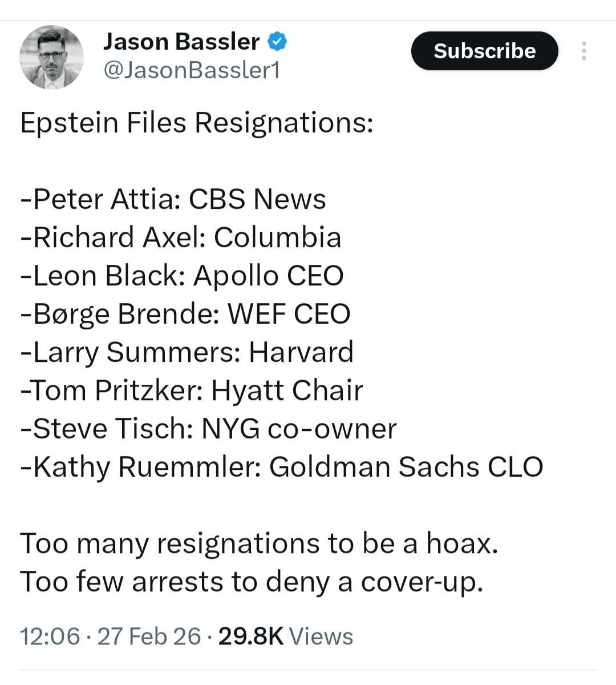Click 'Too few arrests to deny a cover-up.'
The height and width of the screenshot is (685, 616).
[252, 582]
